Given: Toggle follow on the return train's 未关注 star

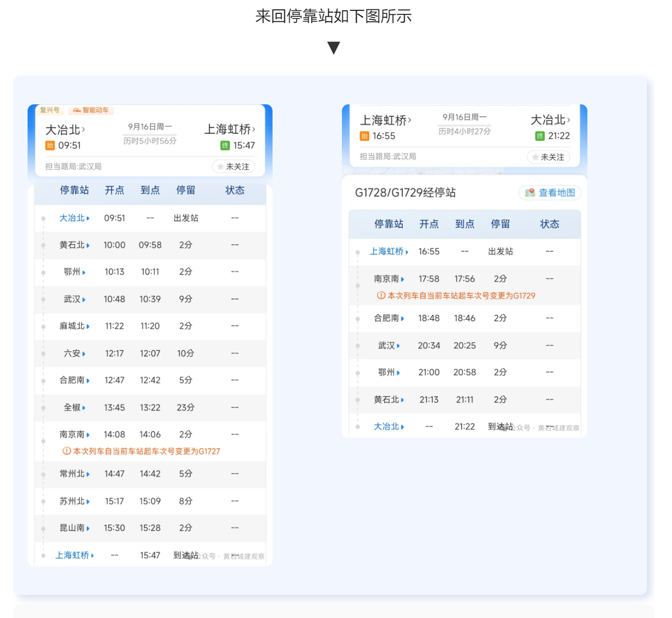Looking at the screenshot, I should pyautogui.click(x=549, y=157).
